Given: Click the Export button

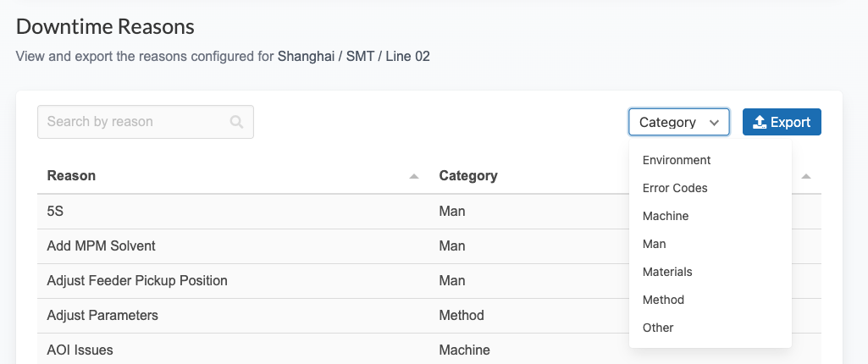Looking at the screenshot, I should (782, 122).
